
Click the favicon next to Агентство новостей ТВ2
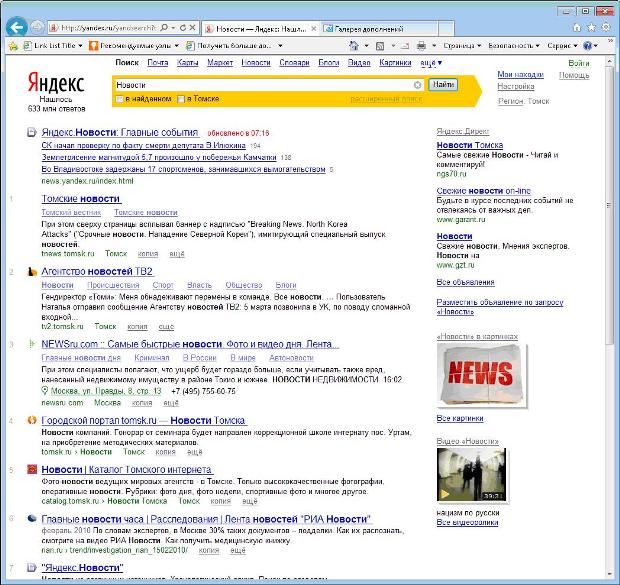coord(32,272)
